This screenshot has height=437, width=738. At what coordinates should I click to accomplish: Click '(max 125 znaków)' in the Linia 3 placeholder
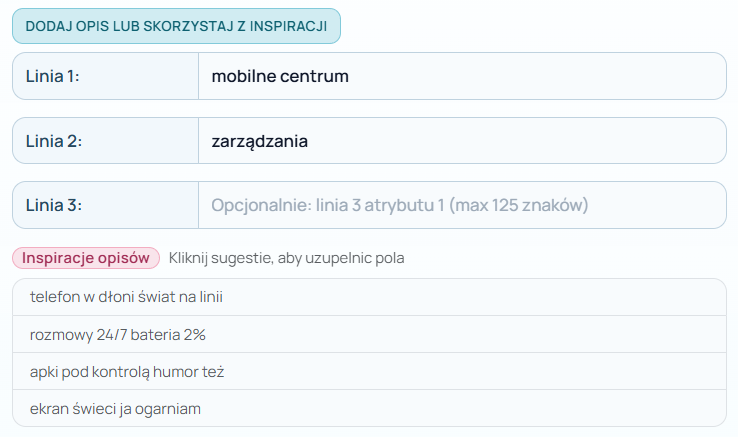click(519, 206)
